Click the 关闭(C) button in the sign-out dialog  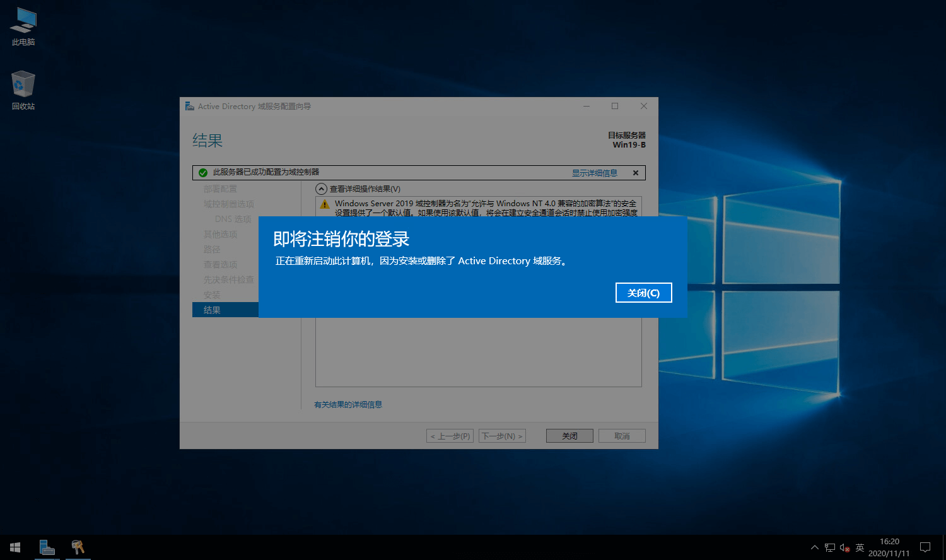click(x=643, y=293)
